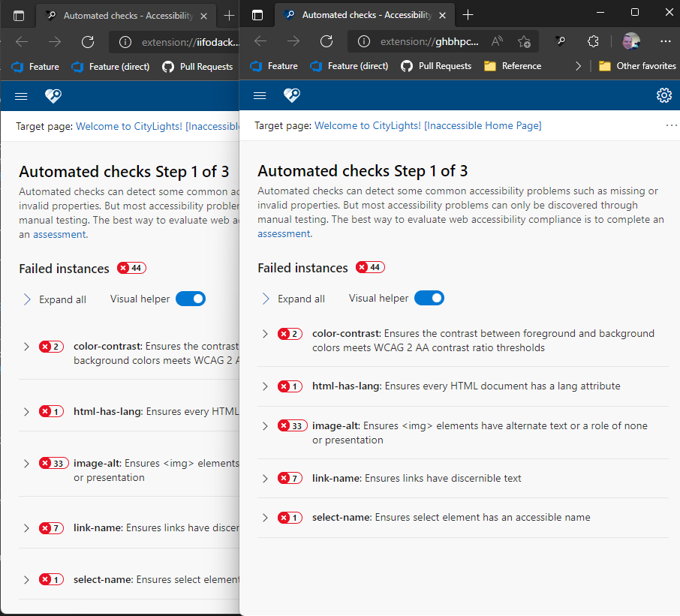Open the Feature (direct) favorite in the left window
The width and height of the screenshot is (680, 616).
pos(110,67)
